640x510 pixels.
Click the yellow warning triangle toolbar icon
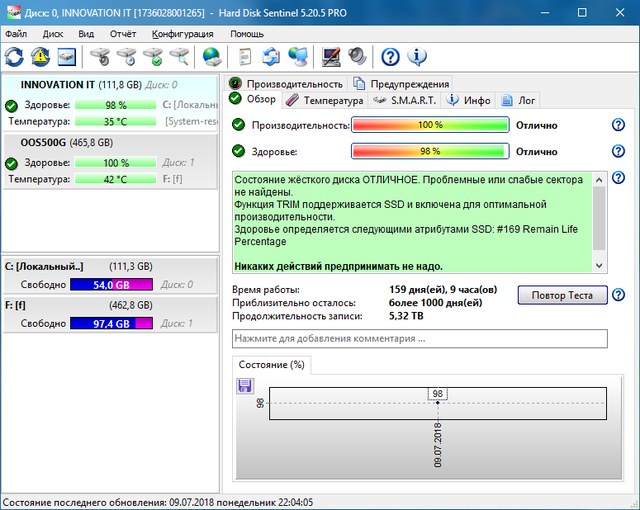[41, 56]
